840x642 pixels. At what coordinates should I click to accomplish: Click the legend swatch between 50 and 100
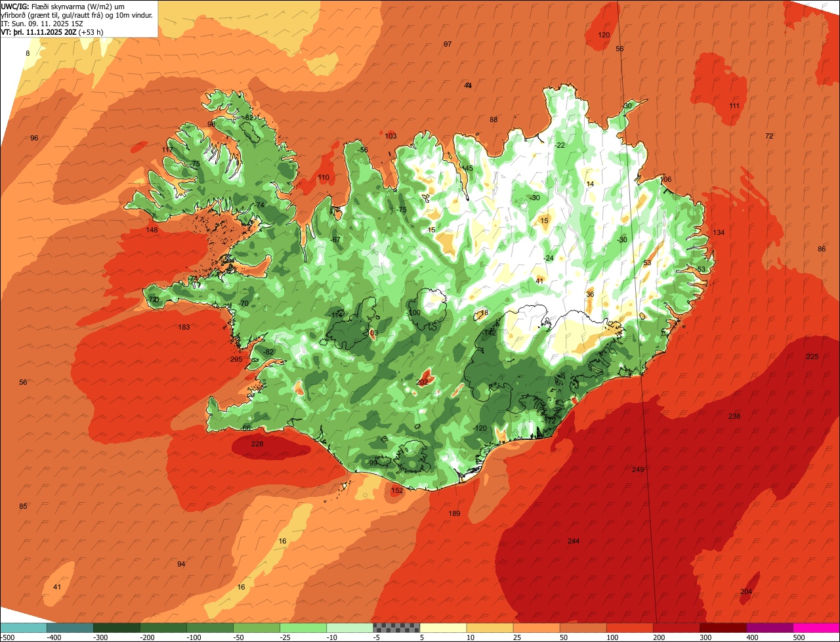coord(583,628)
